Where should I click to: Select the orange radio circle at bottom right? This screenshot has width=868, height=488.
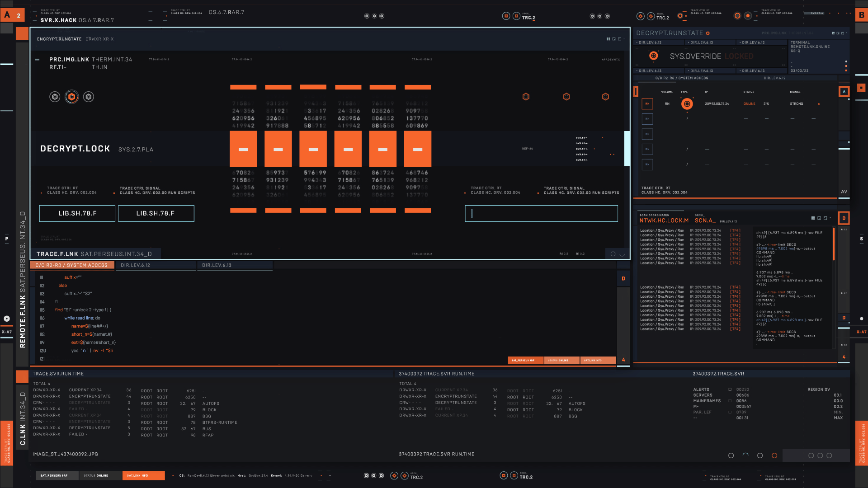click(x=774, y=455)
